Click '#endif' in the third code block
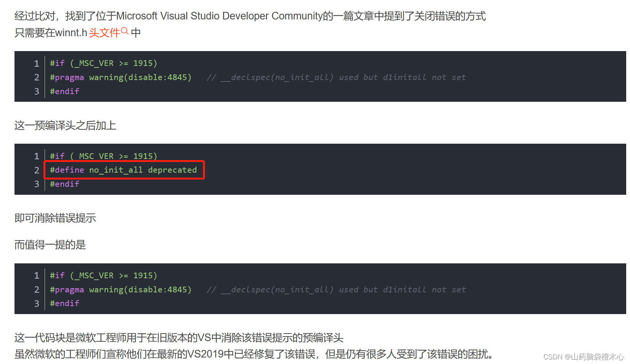The image size is (630, 364). pyautogui.click(x=64, y=303)
